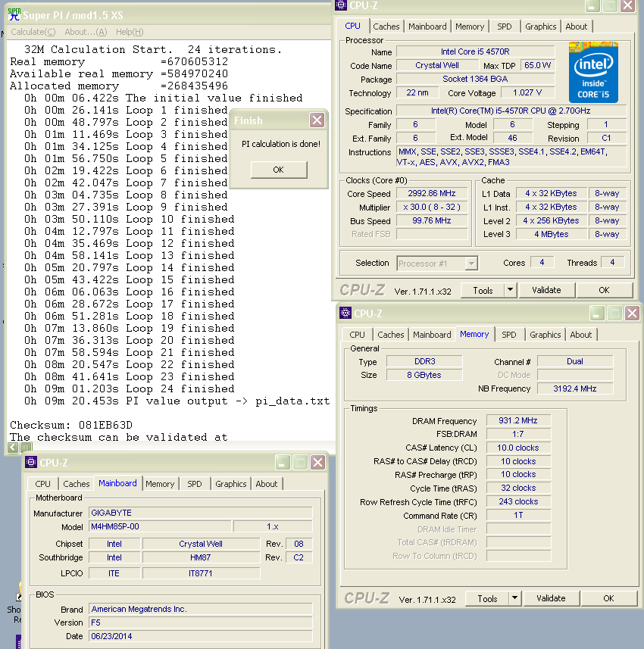Open Graphics tab in Mainboard CPU-Z window
644x649 pixels.
click(x=230, y=484)
